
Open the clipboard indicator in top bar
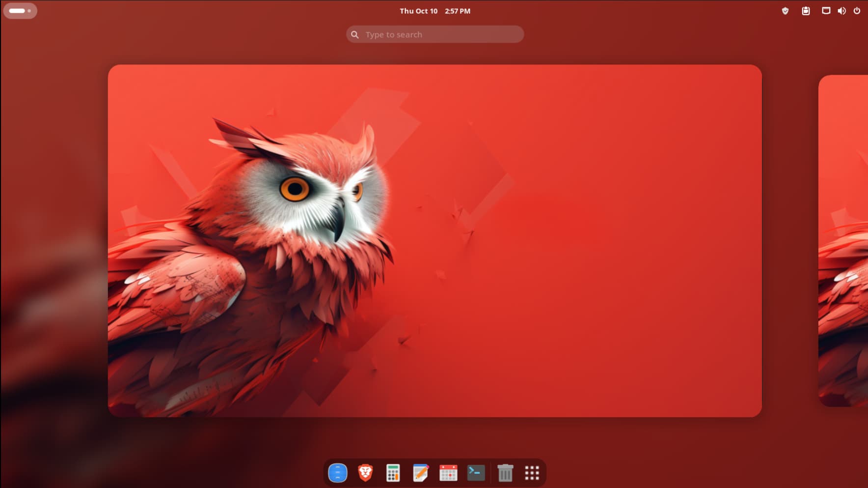(806, 11)
